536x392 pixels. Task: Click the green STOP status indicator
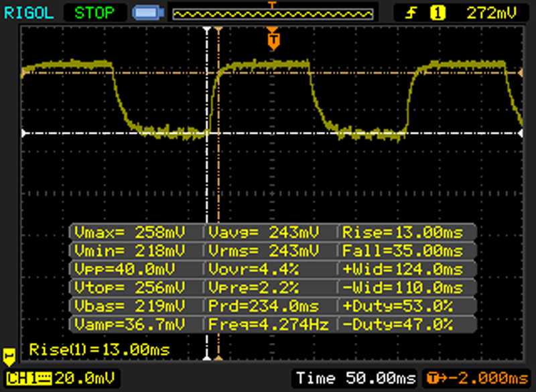[x=94, y=13]
